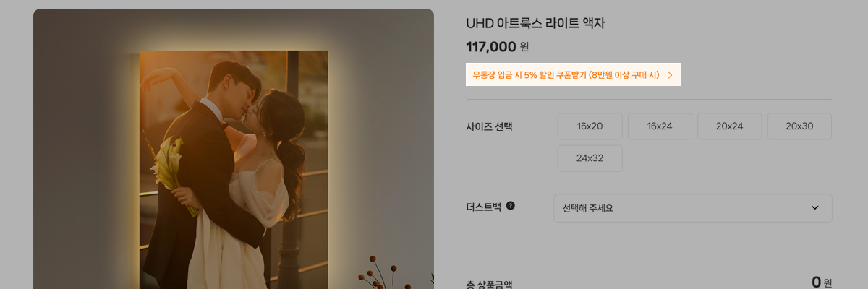Click the chevron arrow in the 더스트백 select box
868x289 pixels.
point(815,208)
